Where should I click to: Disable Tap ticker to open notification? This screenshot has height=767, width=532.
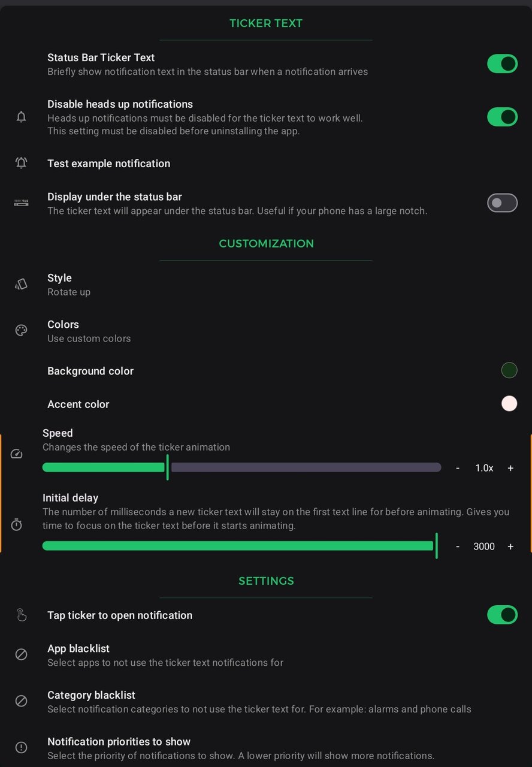coord(502,615)
